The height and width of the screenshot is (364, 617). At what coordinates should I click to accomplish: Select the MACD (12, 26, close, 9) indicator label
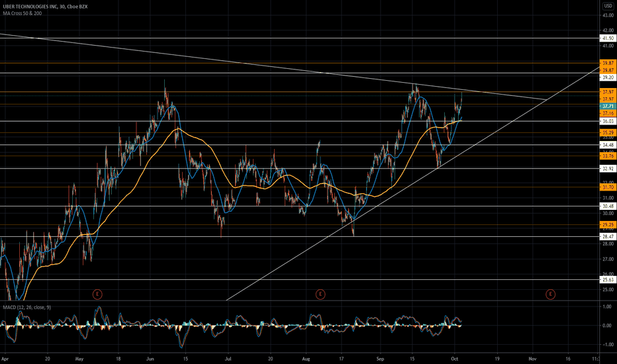tap(27, 307)
